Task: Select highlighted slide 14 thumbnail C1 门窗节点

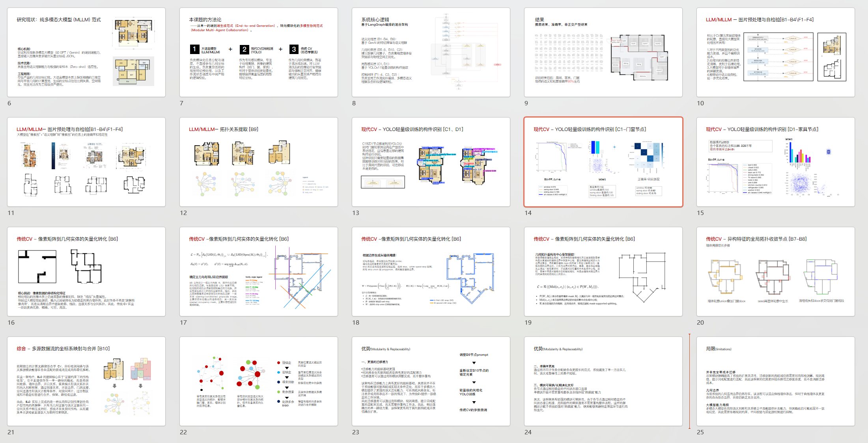Action: 603,162
